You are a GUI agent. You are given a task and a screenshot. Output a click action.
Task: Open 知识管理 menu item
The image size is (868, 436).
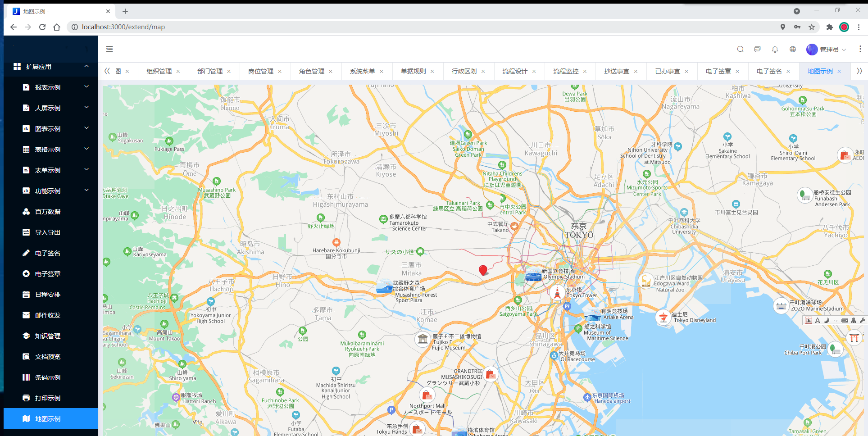[x=50, y=336]
